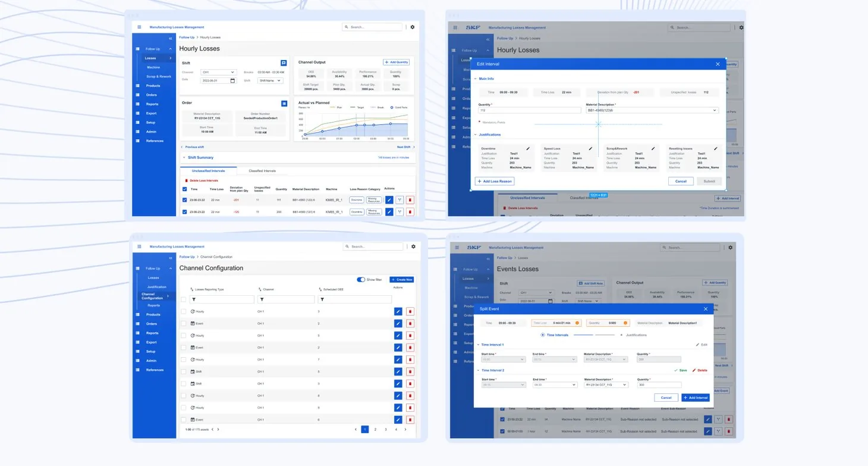Collapse the Main Info section in Edit Interval
Viewport: 868px width, 466px height.
(476, 79)
